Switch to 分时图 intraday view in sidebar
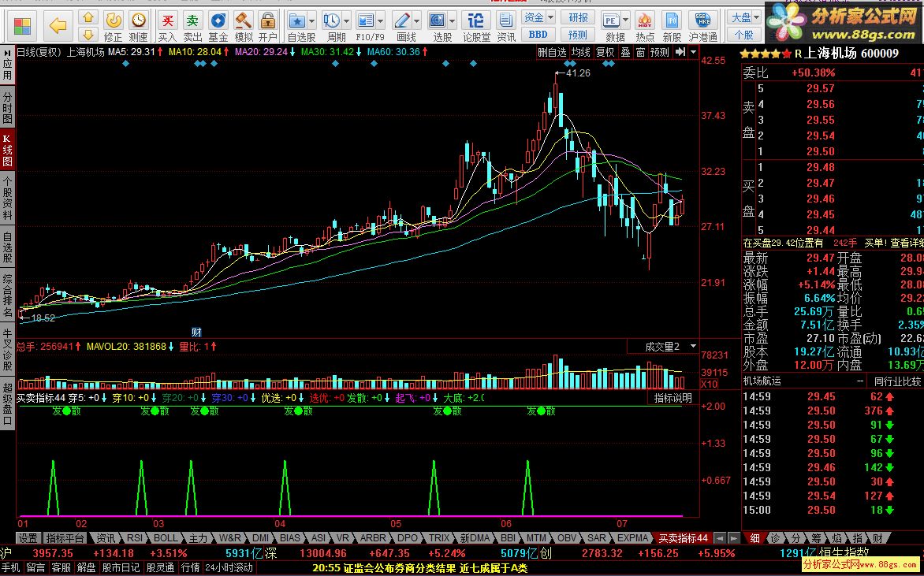This screenshot has height=576, width=924. [7, 107]
